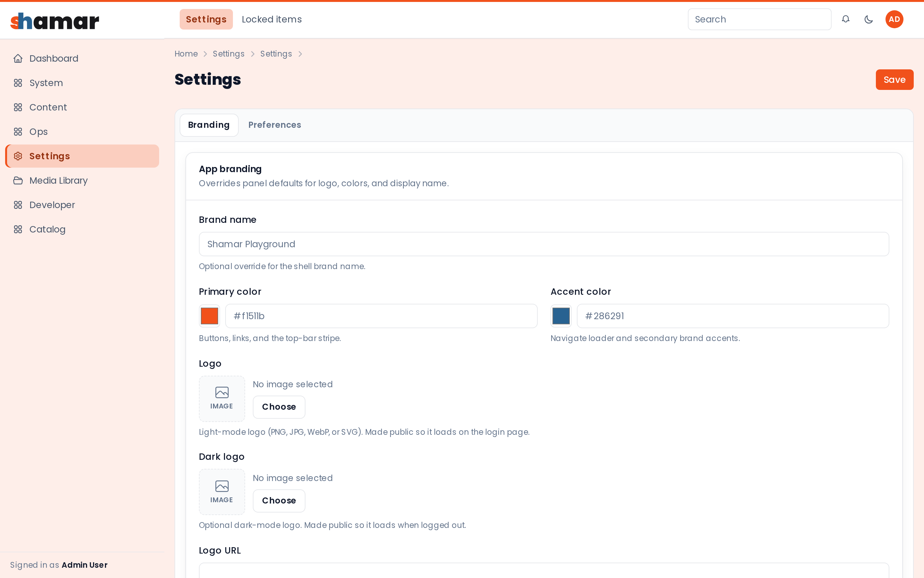Screen dimensions: 924x578
Task: Click the second Settings breadcrumb link
Action: [276, 54]
